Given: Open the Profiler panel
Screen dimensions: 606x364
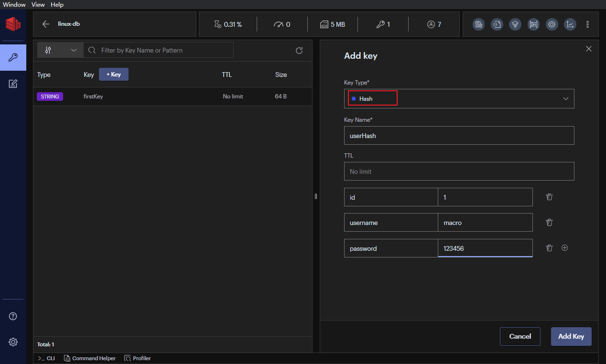Looking at the screenshot, I should click(138, 358).
